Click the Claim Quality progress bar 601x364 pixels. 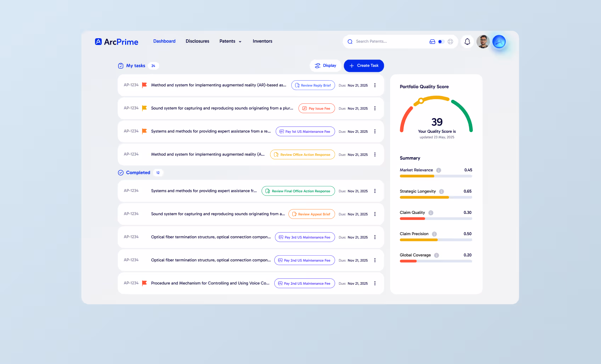(x=436, y=218)
